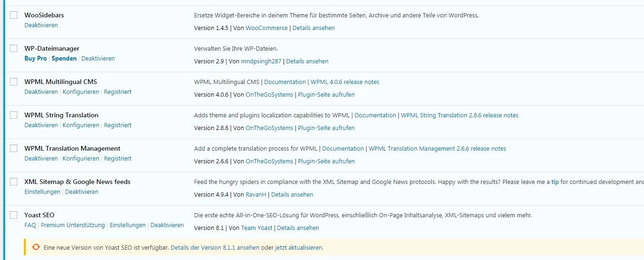The image size is (644, 260).
Task: Deactivate the WooSidebars plugin
Action: click(41, 25)
